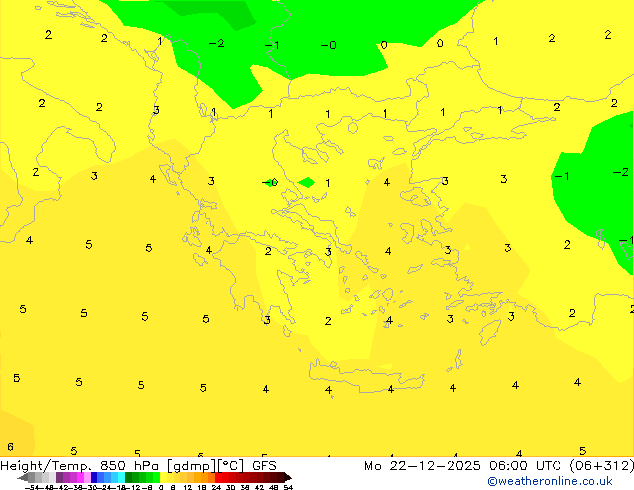
Task: Click the 'Mo 22-12-2025 06:00 UTC' forecast date
Action: pos(462,466)
